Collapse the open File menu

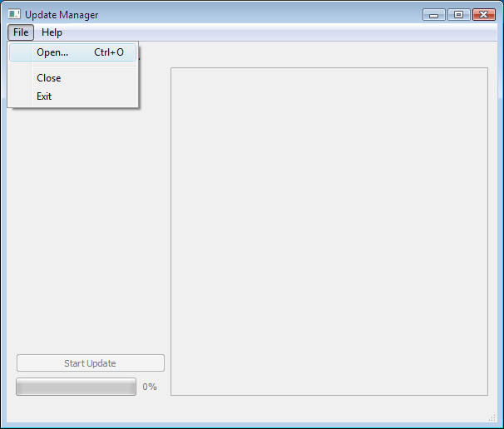[x=21, y=32]
